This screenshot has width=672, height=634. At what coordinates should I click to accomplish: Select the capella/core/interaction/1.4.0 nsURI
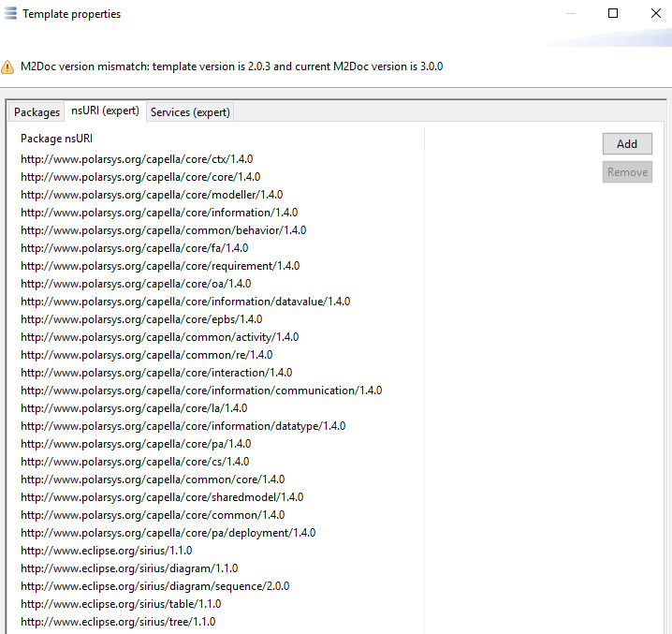pos(156,373)
